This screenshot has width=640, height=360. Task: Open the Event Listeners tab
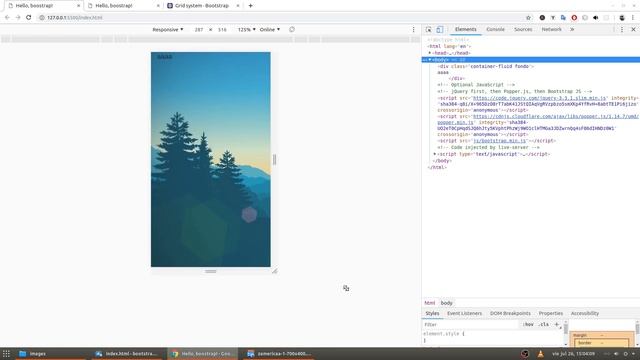[464, 313]
